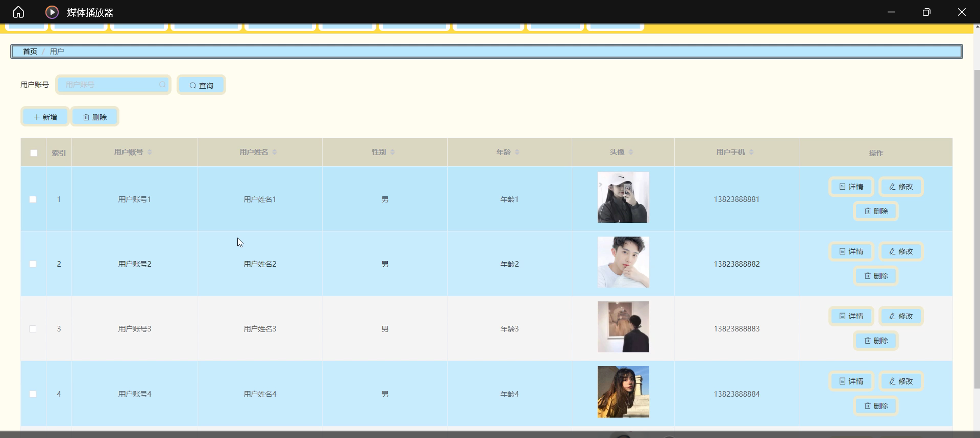Click 修改 for 用户账号1 row

[901, 187]
